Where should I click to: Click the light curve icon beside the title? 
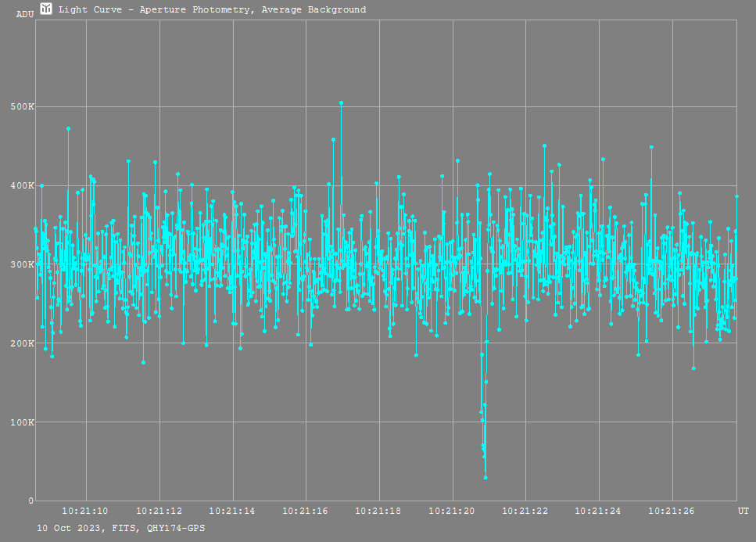(x=46, y=9)
